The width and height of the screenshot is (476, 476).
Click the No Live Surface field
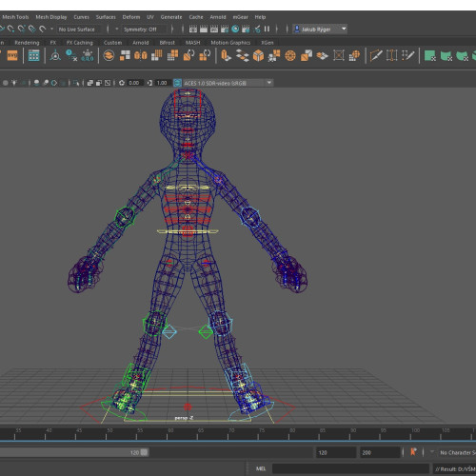point(79,30)
